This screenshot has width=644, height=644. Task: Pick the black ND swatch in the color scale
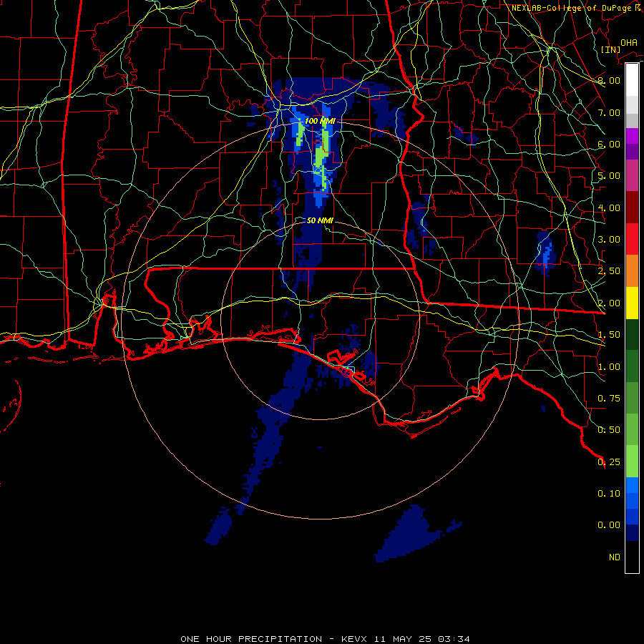pyautogui.click(x=632, y=557)
